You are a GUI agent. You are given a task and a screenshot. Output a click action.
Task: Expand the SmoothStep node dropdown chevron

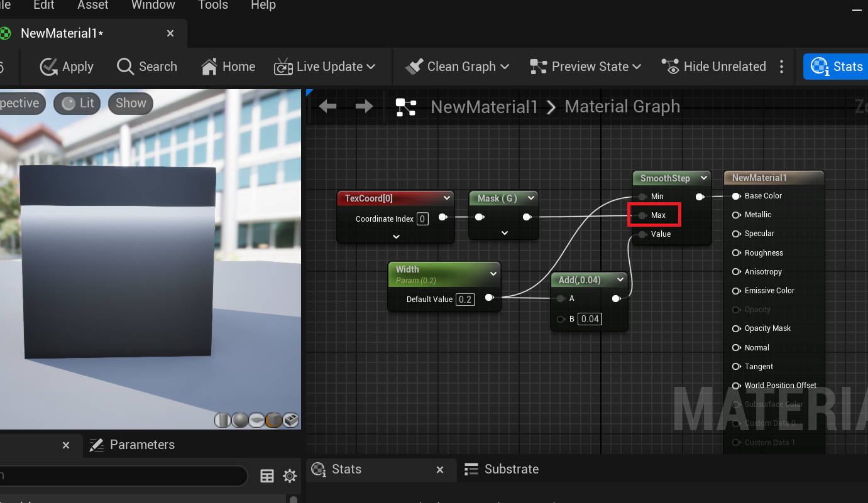704,178
